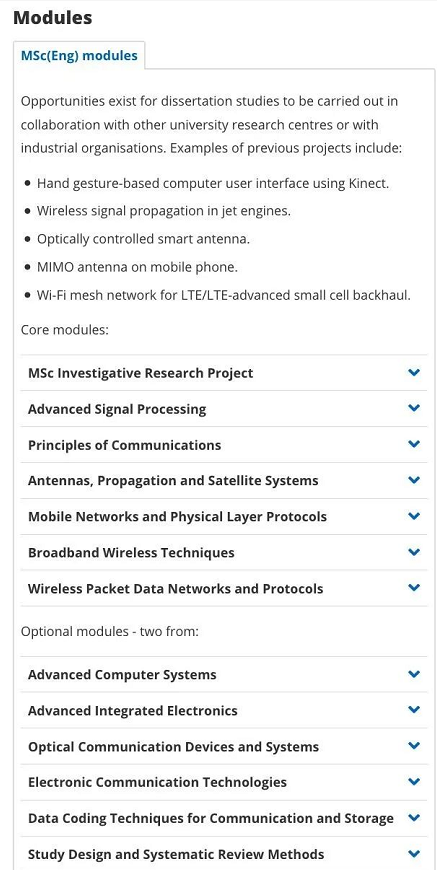Show details for Broadband Wireless Techniques title
The width and height of the screenshot is (437, 870).
131,553
